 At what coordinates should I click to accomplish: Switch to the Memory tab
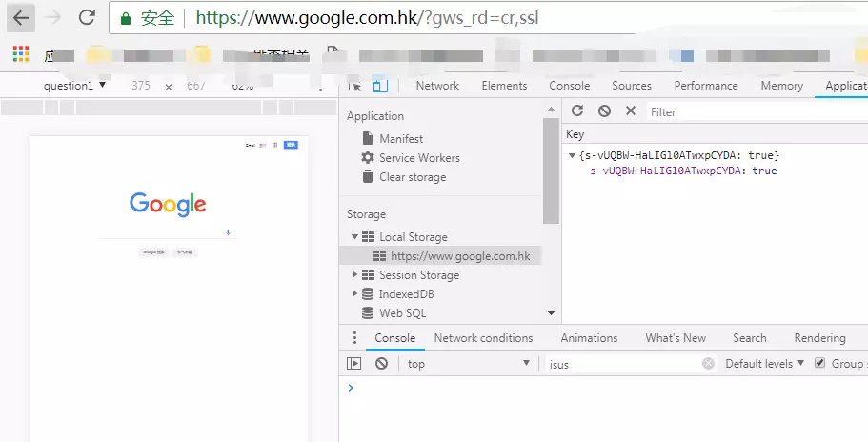(x=781, y=86)
